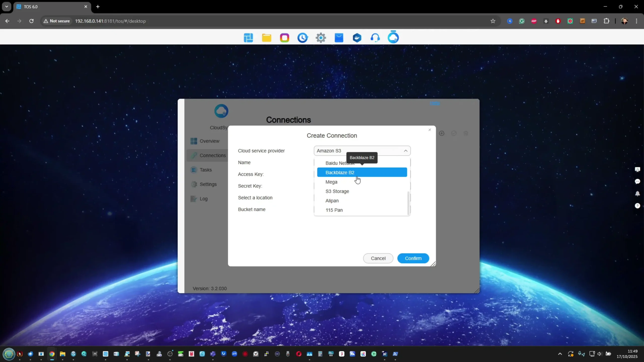This screenshot has width=644, height=362.
Task: Open the gear Control Panel icon
Action: point(321,38)
